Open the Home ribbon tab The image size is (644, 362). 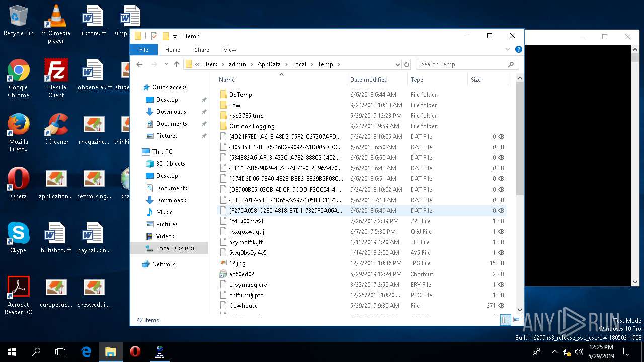[x=173, y=50]
